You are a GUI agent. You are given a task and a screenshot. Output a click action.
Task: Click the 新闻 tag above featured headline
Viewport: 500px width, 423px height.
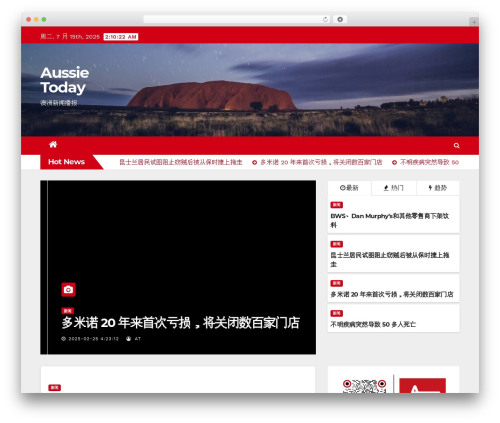(x=68, y=311)
